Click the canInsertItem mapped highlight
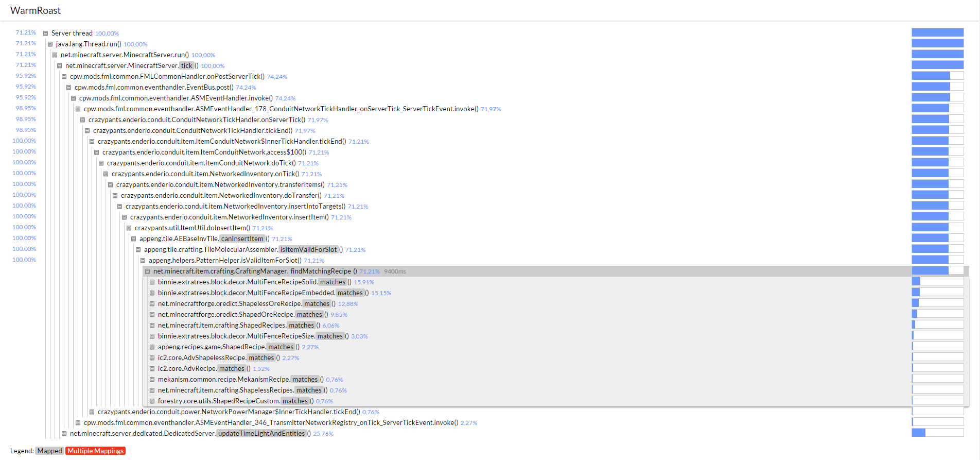This screenshot has height=460, width=980. (242, 239)
